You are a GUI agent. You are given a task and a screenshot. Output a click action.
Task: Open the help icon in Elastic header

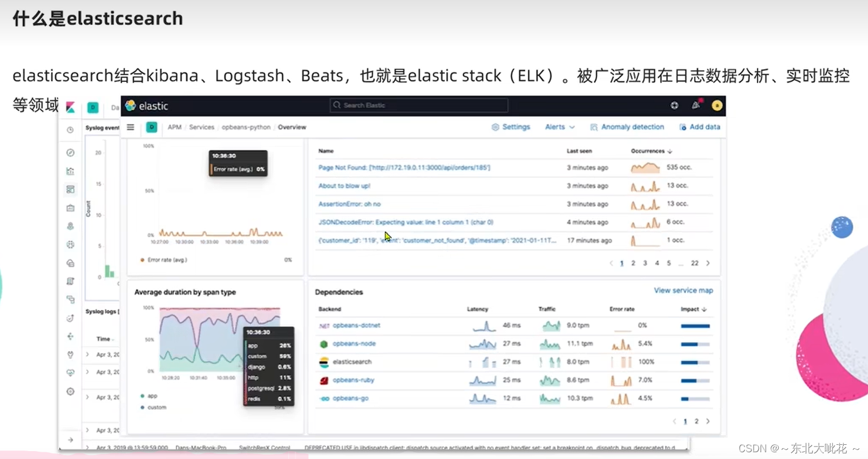tap(674, 106)
